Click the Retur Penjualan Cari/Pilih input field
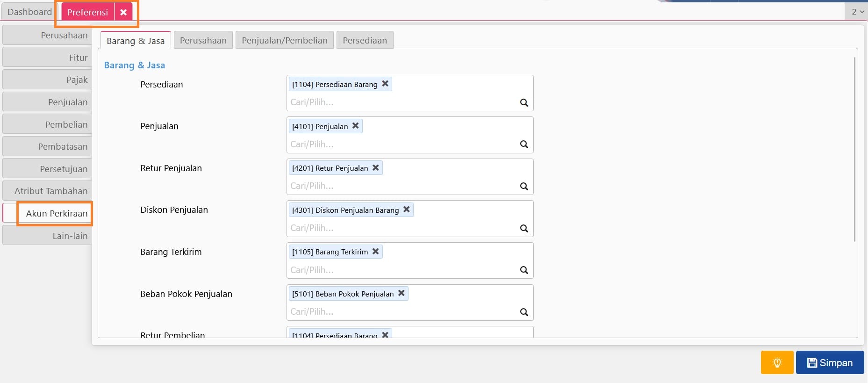Image resolution: width=868 pixels, height=383 pixels. pos(402,186)
